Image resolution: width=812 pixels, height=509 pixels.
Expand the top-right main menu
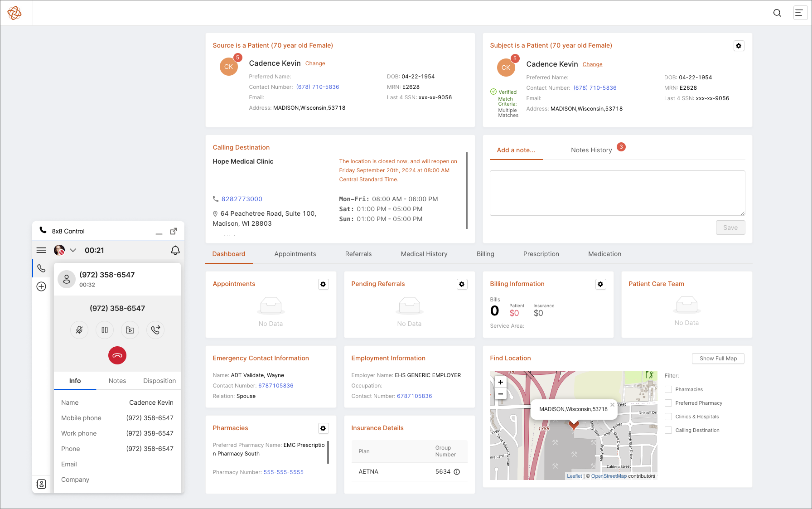click(x=799, y=13)
